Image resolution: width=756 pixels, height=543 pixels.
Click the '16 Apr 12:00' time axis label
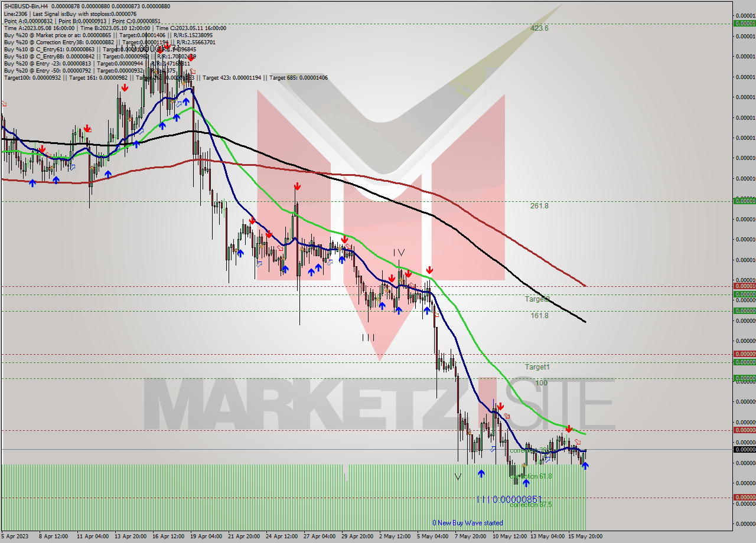click(x=170, y=537)
